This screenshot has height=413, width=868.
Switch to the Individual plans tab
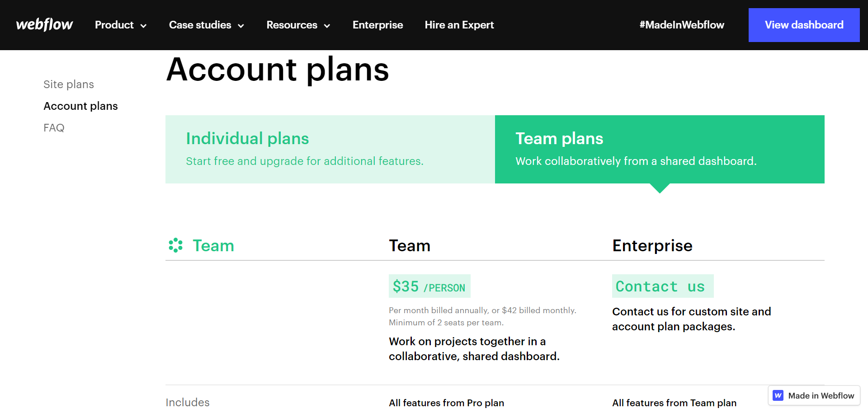[330, 149]
